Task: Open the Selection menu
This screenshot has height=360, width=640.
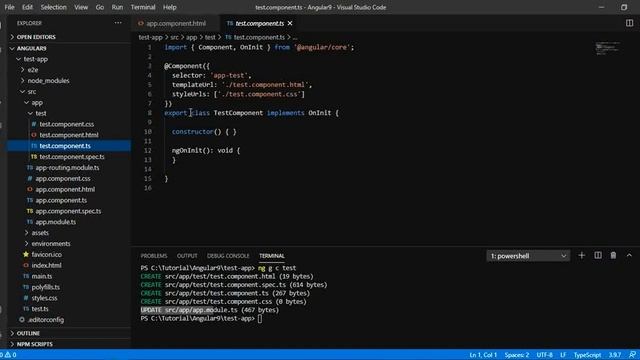Action: pos(53,7)
